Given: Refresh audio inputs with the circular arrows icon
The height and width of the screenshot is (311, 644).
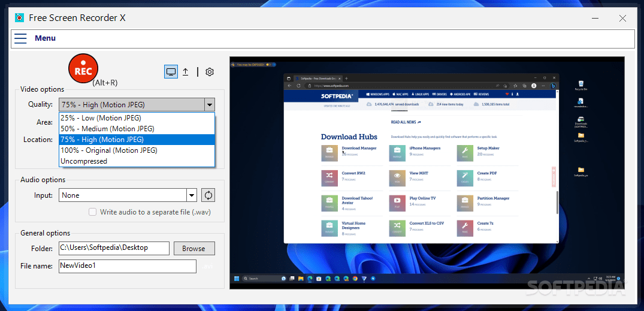Looking at the screenshot, I should [208, 195].
